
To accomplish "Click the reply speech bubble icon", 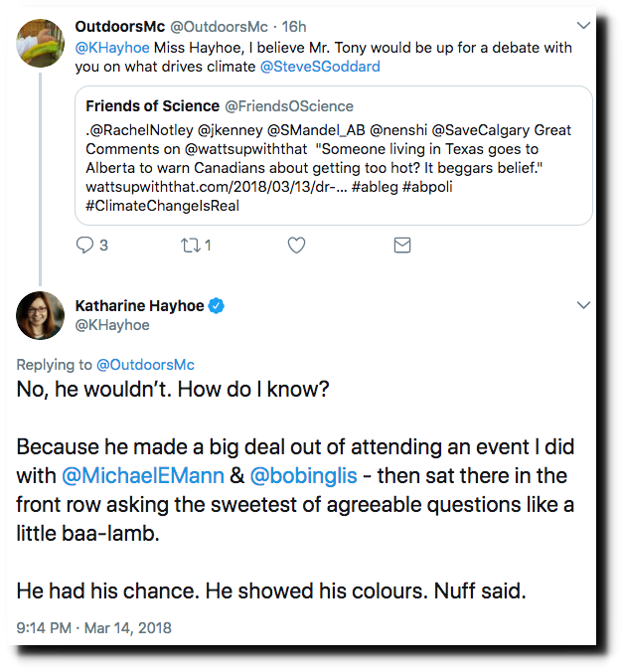I will coord(84,246).
